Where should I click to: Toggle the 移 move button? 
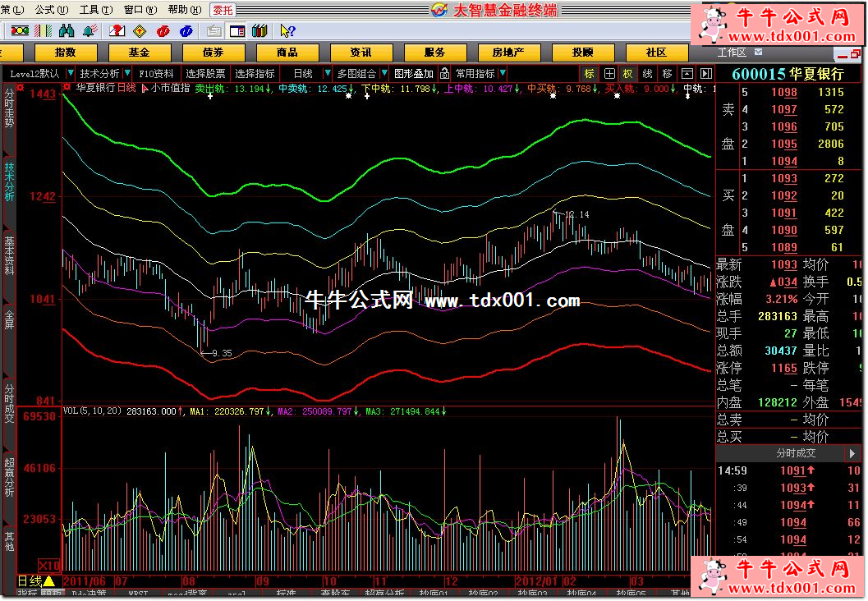tap(667, 74)
